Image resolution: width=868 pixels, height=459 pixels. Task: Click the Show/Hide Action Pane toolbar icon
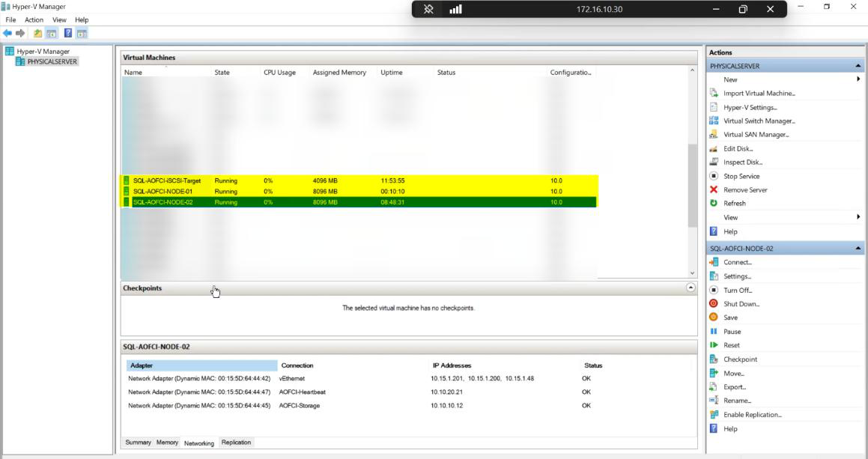coord(82,33)
